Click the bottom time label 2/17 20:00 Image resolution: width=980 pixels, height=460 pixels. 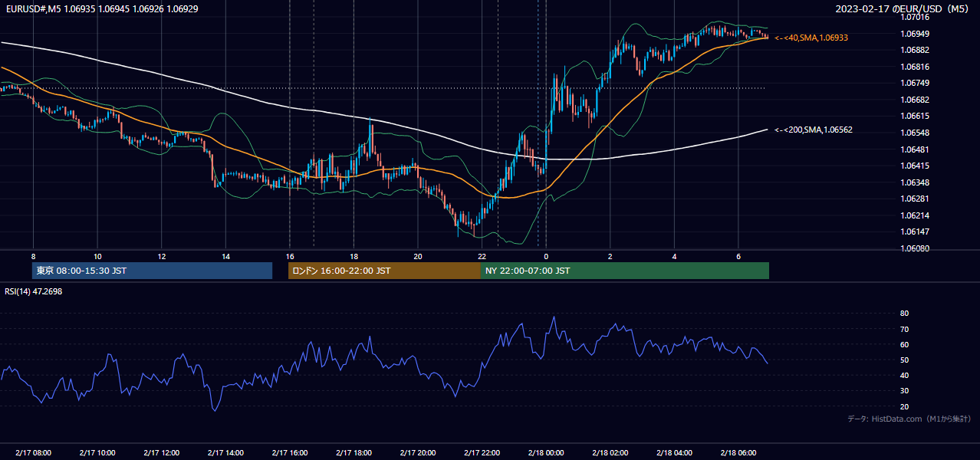(417, 453)
